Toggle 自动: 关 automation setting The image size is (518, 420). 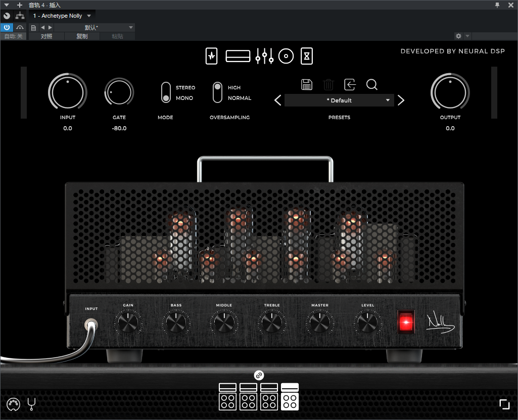click(14, 36)
